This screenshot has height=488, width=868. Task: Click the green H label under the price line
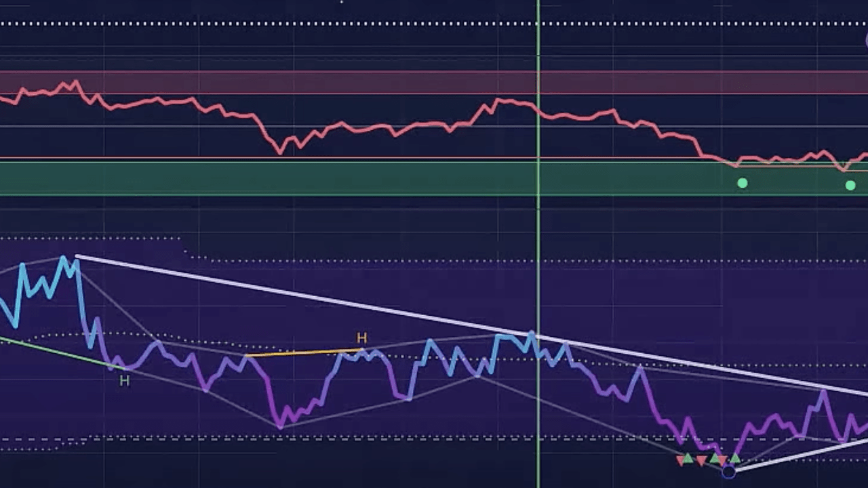[x=124, y=381]
